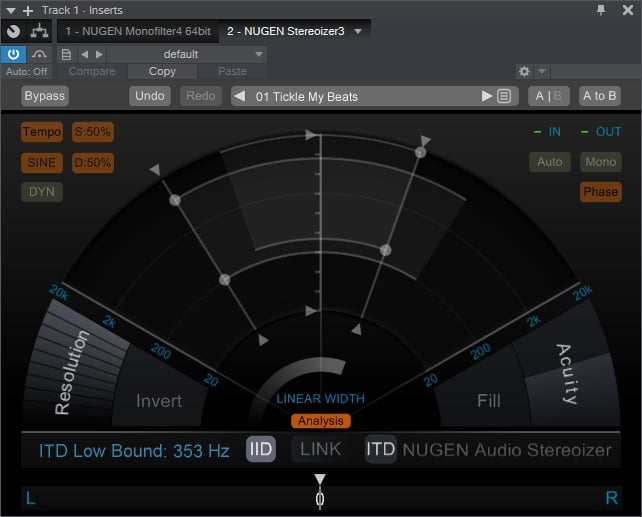
Task: Click the routing icon in the header
Action: click(x=41, y=32)
